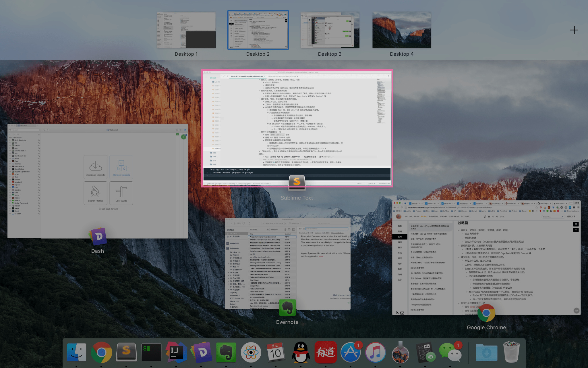Open Evernote from the dock
Screen dimensions: 588x368
tap(226, 352)
